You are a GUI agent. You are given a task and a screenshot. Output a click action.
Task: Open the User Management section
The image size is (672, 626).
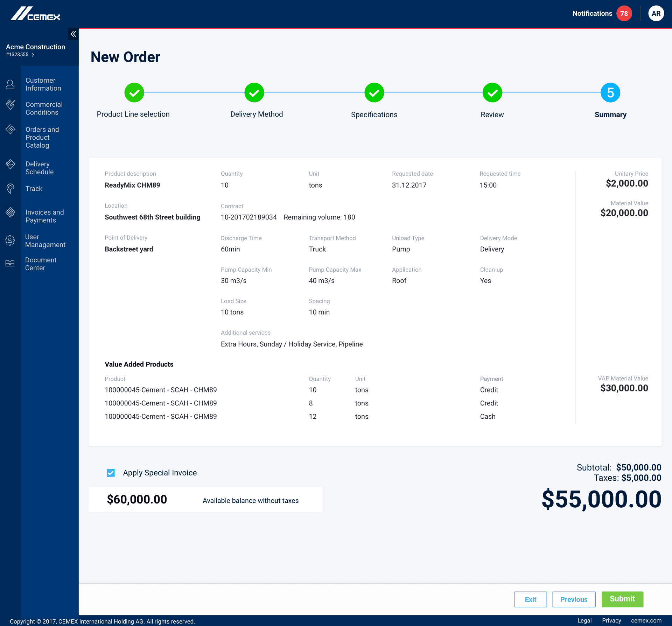coord(45,241)
